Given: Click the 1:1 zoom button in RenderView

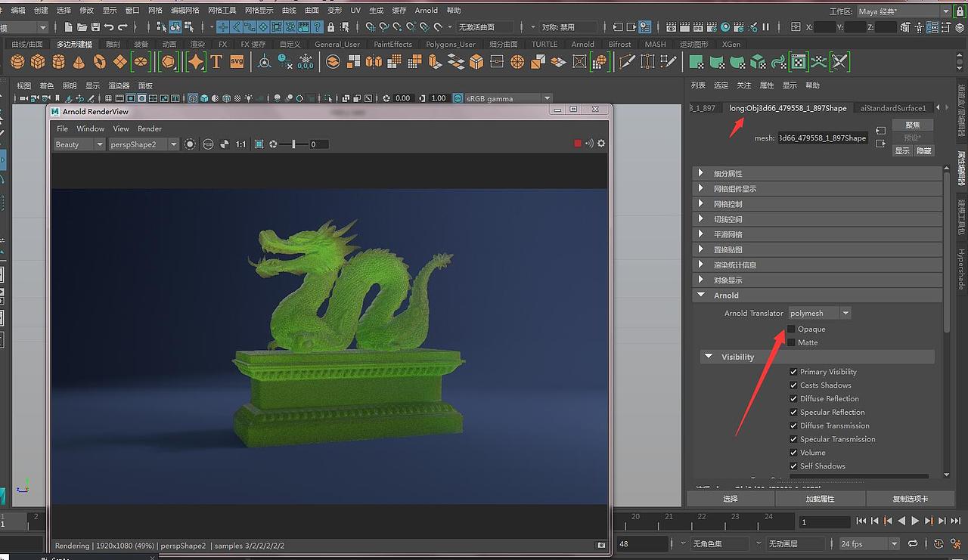Looking at the screenshot, I should [240, 144].
